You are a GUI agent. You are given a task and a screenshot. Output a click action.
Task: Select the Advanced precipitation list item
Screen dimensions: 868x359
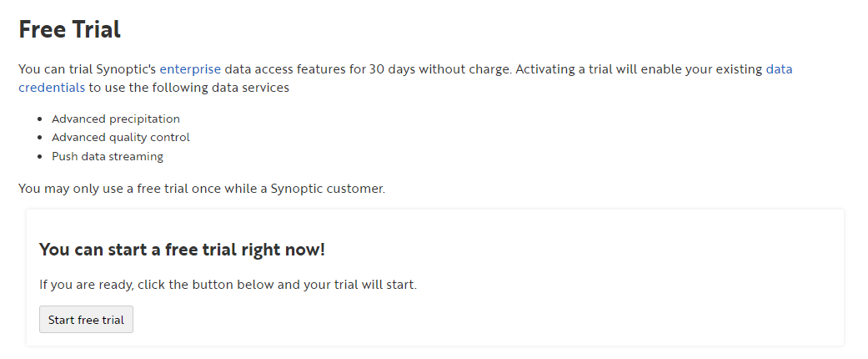(x=116, y=119)
